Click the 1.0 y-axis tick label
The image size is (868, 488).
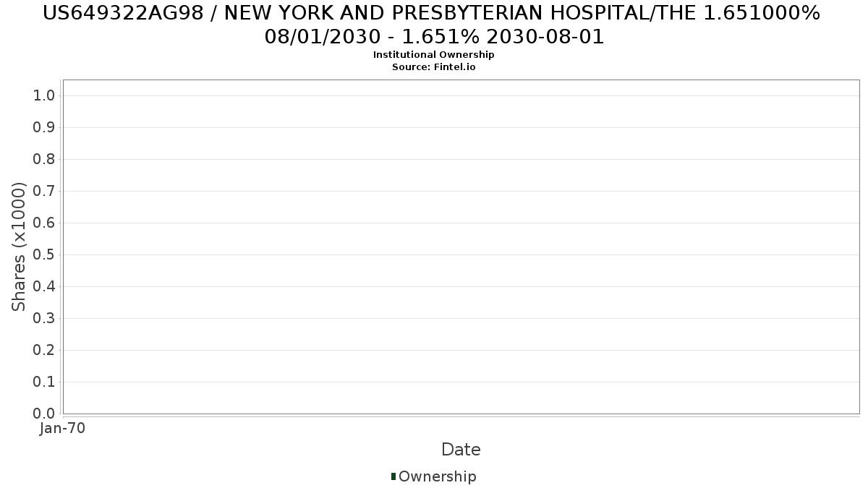[44, 95]
